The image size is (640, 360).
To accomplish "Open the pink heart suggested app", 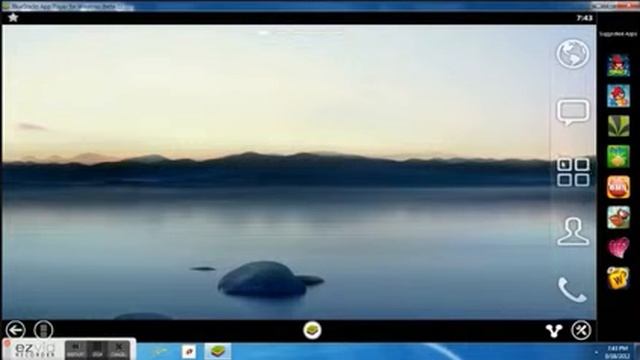I will [x=618, y=247].
